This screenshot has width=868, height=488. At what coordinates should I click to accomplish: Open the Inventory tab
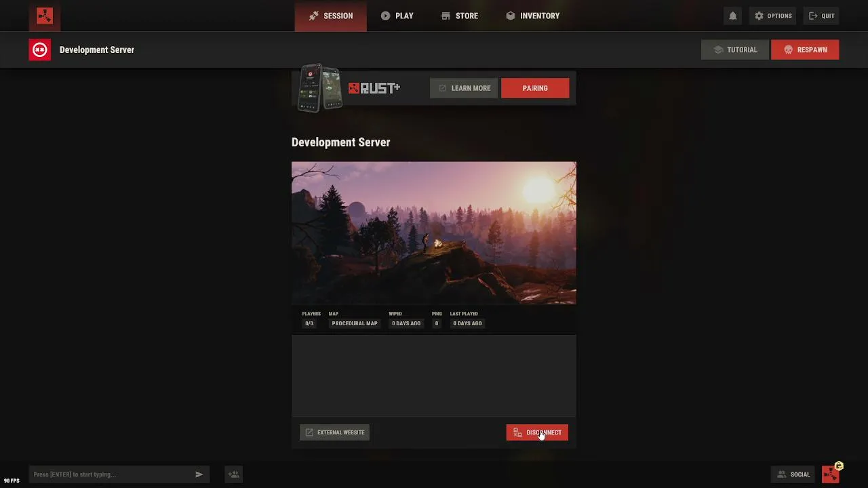533,16
